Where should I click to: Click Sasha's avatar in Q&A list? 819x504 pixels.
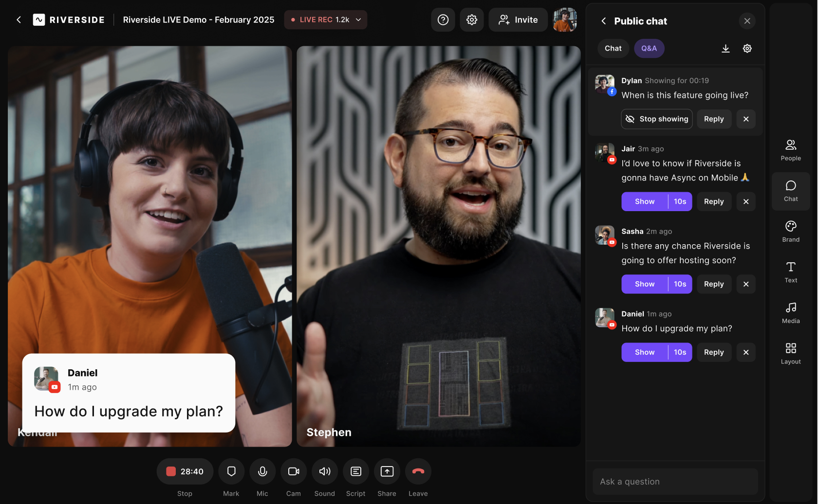[605, 235]
